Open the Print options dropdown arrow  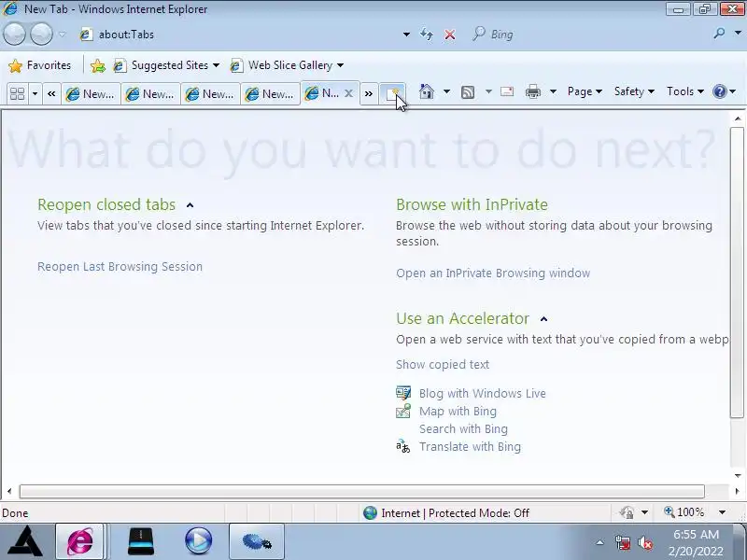coord(553,91)
